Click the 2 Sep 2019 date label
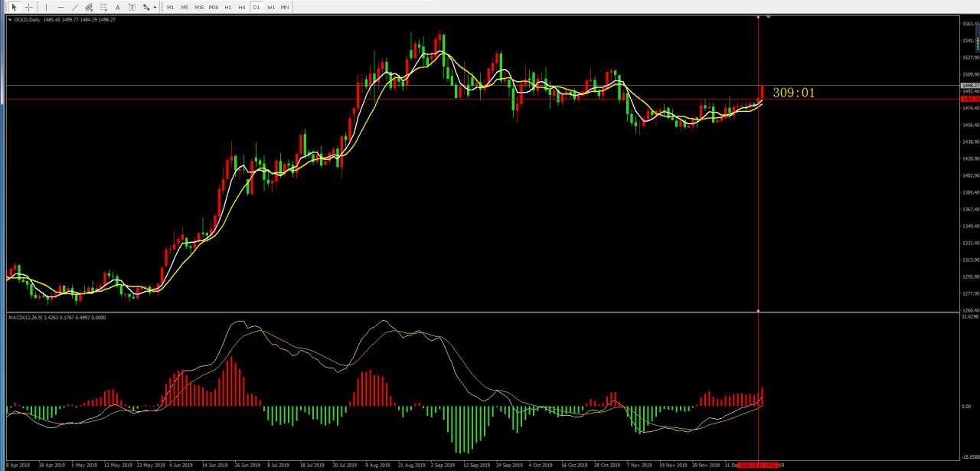Screen dimensions: 980x471 pyautogui.click(x=442, y=465)
